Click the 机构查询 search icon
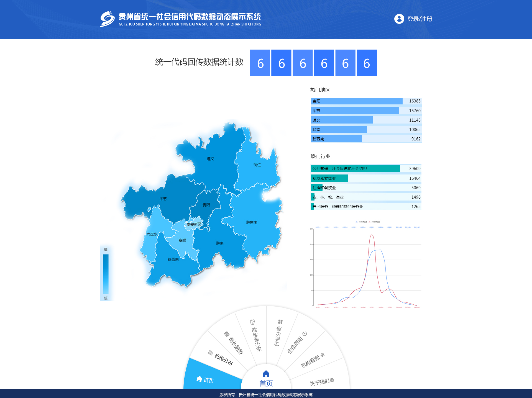The width and height of the screenshot is (532, 398). point(323,355)
